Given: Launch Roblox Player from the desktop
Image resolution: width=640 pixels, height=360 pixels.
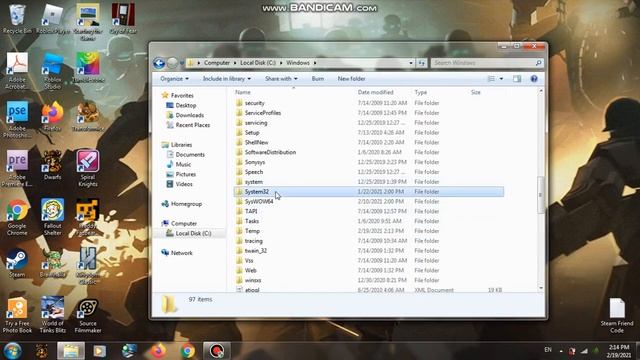Looking at the screenshot, I should 53,19.
